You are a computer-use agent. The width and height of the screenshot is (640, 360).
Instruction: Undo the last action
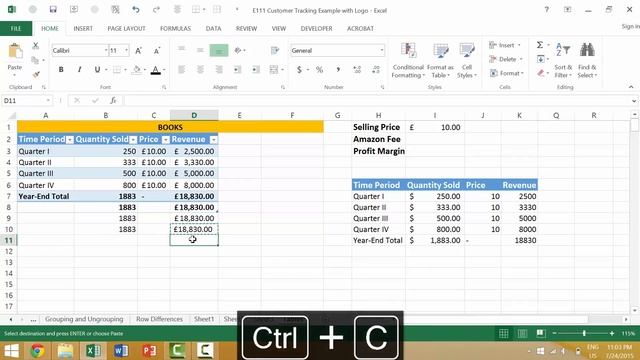click(136, 9)
